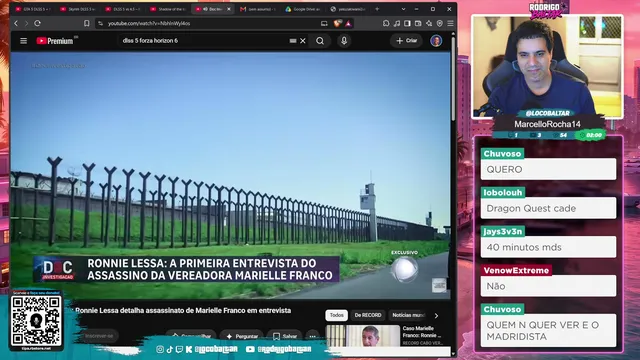This screenshot has height=360, width=640.
Task: Click the Inscrever-se subscribe button
Action: [99, 336]
